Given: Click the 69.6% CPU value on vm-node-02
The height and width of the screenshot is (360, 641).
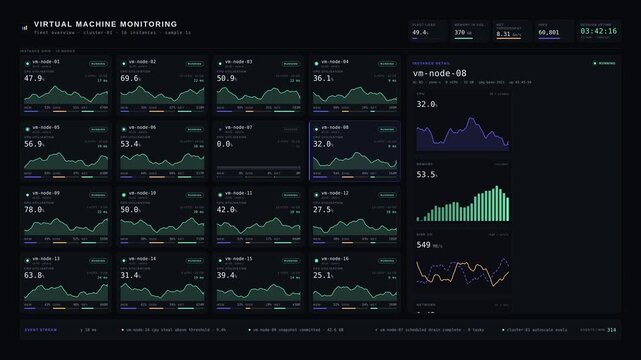Looking at the screenshot, I should pyautogui.click(x=131, y=78).
